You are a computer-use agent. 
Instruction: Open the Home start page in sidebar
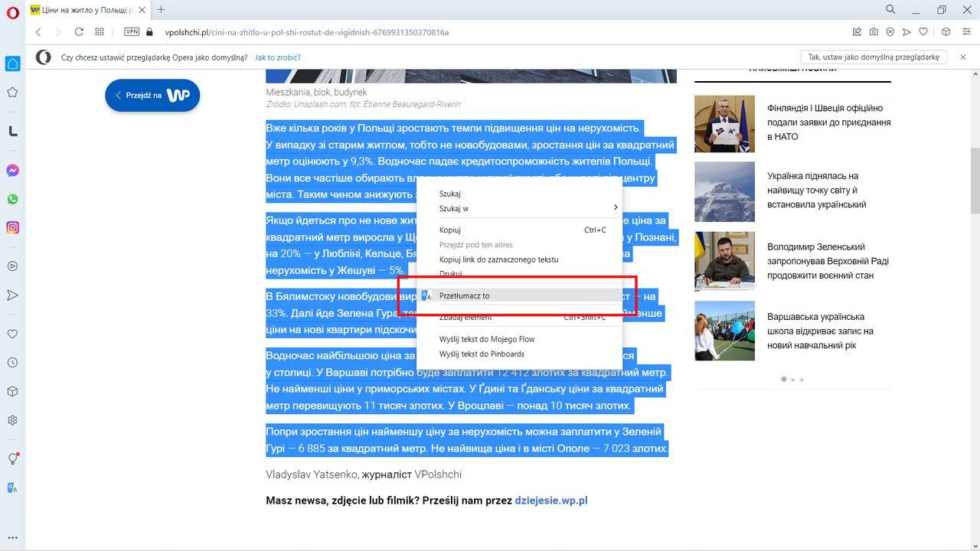point(12,64)
